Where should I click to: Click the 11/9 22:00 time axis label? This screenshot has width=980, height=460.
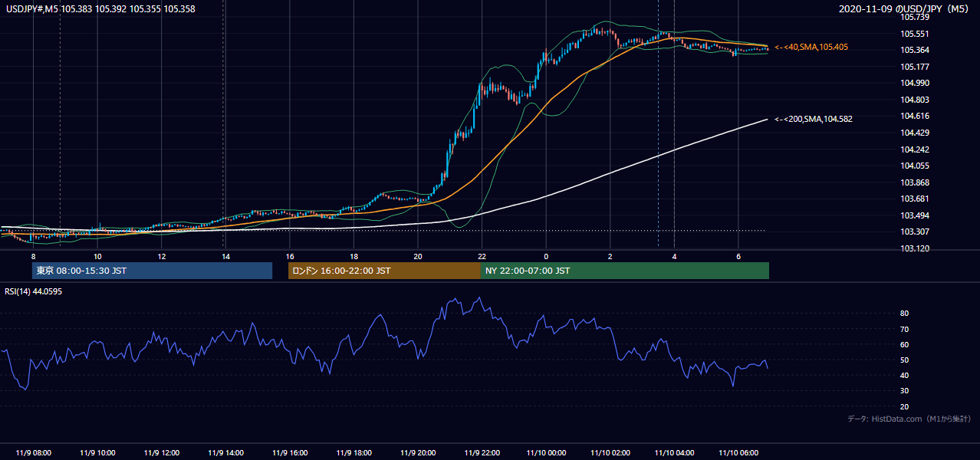[x=482, y=453]
